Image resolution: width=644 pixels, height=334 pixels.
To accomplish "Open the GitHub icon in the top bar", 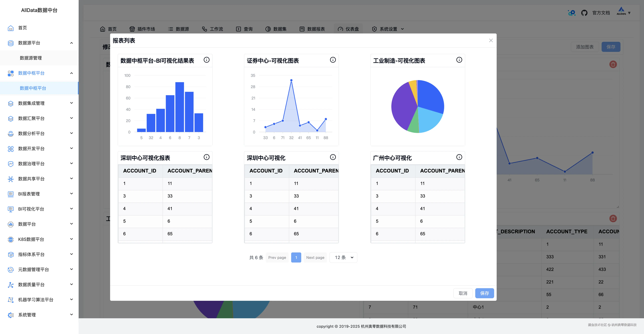I will [584, 12].
